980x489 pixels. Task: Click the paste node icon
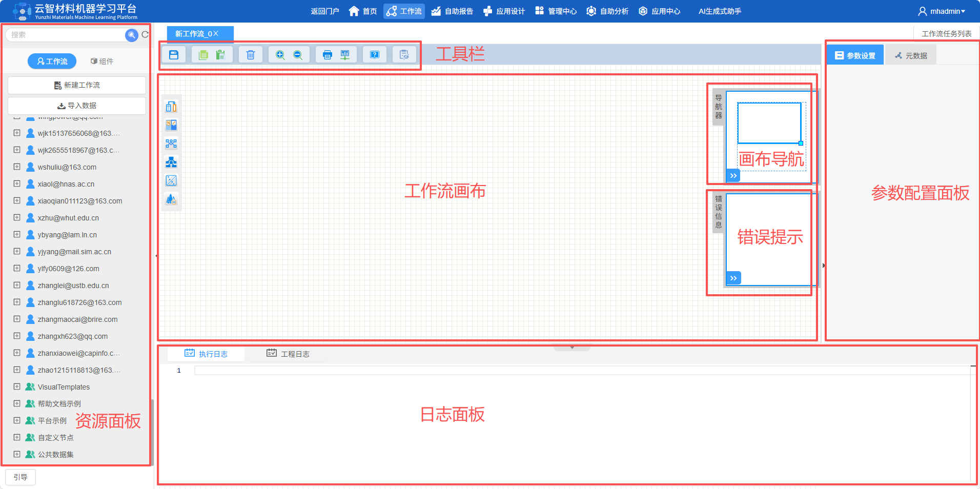pos(221,54)
